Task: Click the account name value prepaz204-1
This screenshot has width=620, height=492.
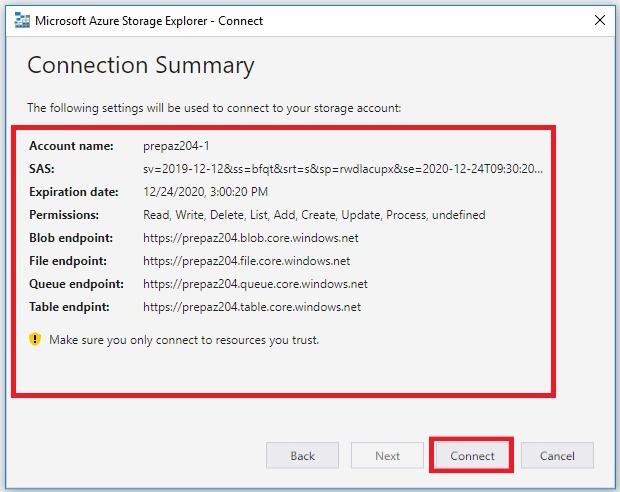Action: click(178, 146)
